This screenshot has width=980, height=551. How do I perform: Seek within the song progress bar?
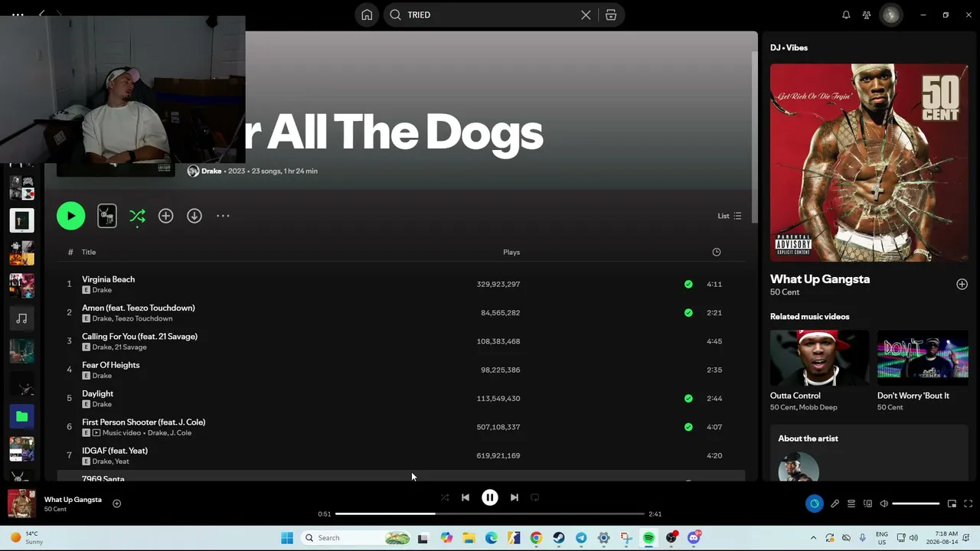490,514
